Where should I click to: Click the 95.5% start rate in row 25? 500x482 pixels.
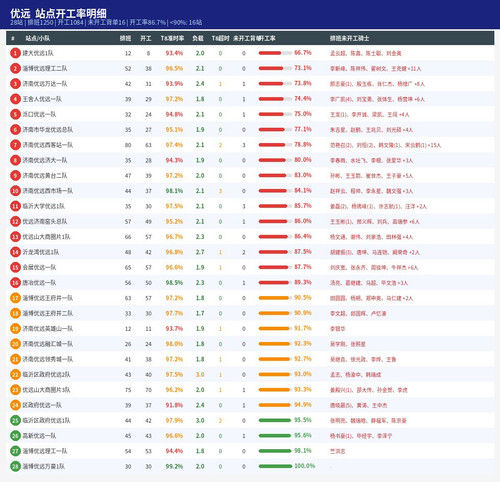click(303, 420)
